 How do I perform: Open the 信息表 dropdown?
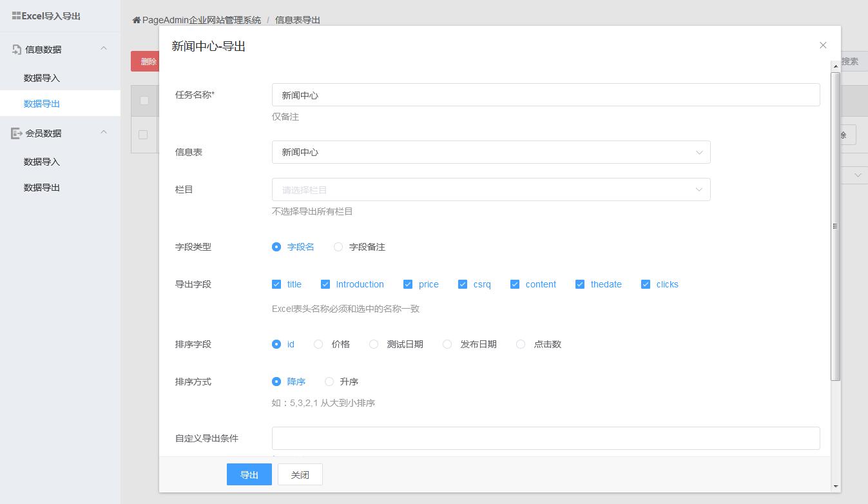(x=490, y=152)
